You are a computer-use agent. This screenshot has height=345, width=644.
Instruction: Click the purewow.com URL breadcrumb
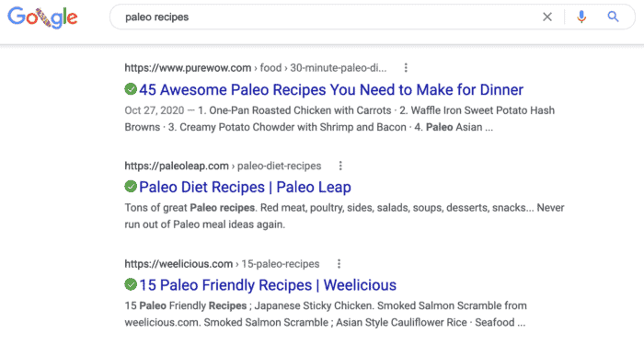(x=256, y=68)
